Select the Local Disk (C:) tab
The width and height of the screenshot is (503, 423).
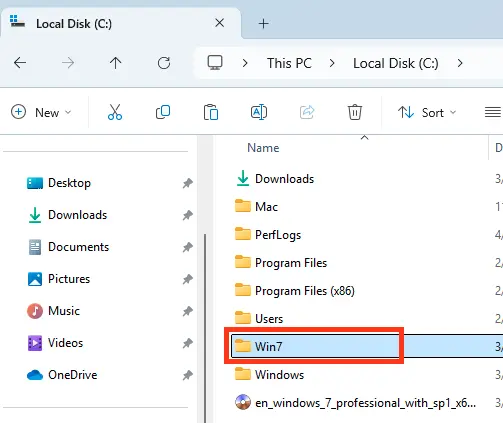click(121, 23)
